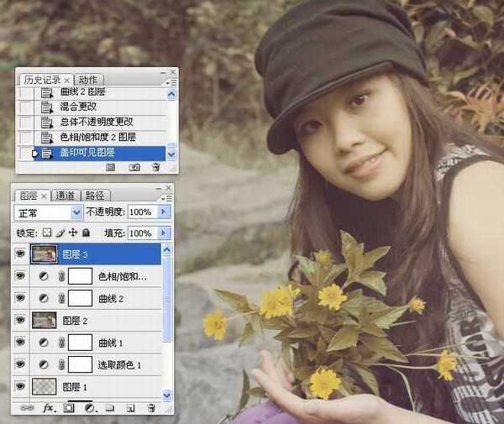Expand the 填充 fill slider arrow

pyautogui.click(x=164, y=233)
